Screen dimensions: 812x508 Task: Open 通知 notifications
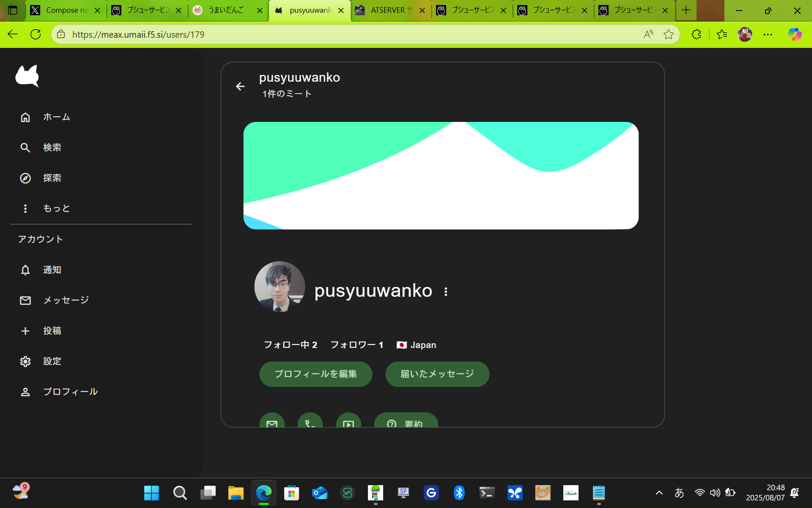(x=41, y=270)
